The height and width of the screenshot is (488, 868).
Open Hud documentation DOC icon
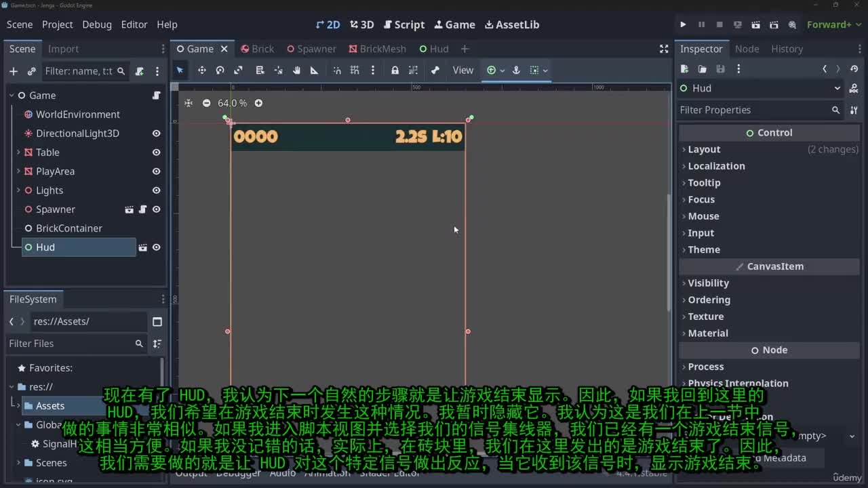(x=853, y=88)
